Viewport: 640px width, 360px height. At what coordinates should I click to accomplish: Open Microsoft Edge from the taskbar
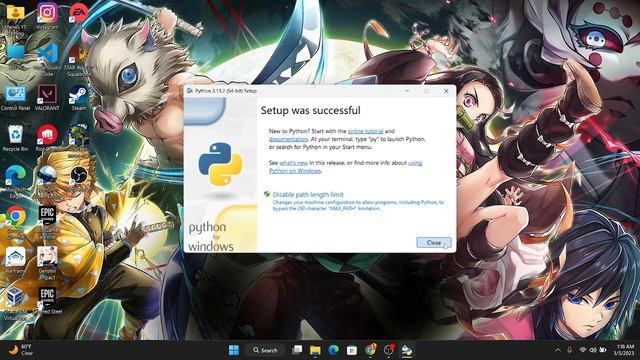[333, 350]
